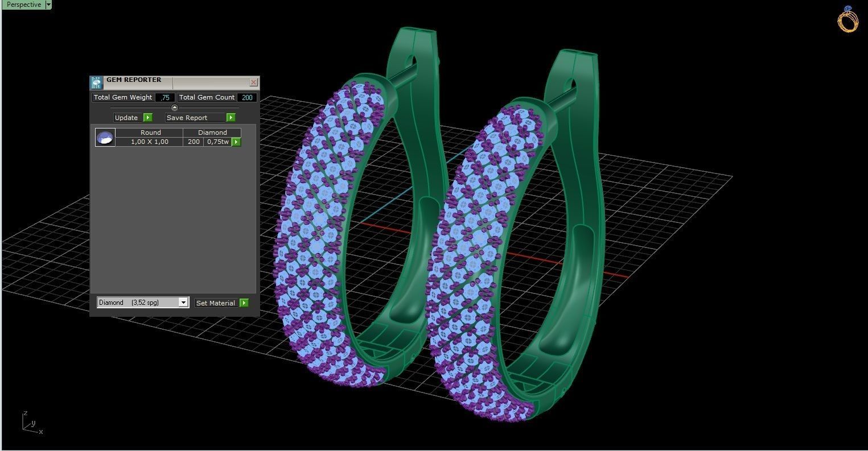Screen dimensions: 868x451
Task: Click the 200 count cell in the gem row
Action: tap(194, 142)
